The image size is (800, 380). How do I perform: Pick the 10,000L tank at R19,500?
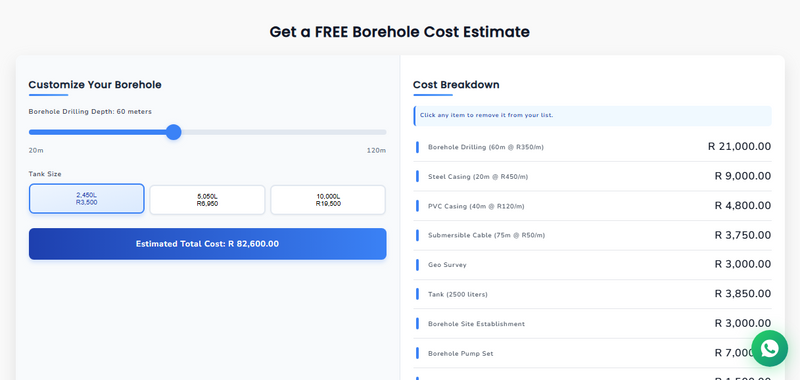point(328,199)
